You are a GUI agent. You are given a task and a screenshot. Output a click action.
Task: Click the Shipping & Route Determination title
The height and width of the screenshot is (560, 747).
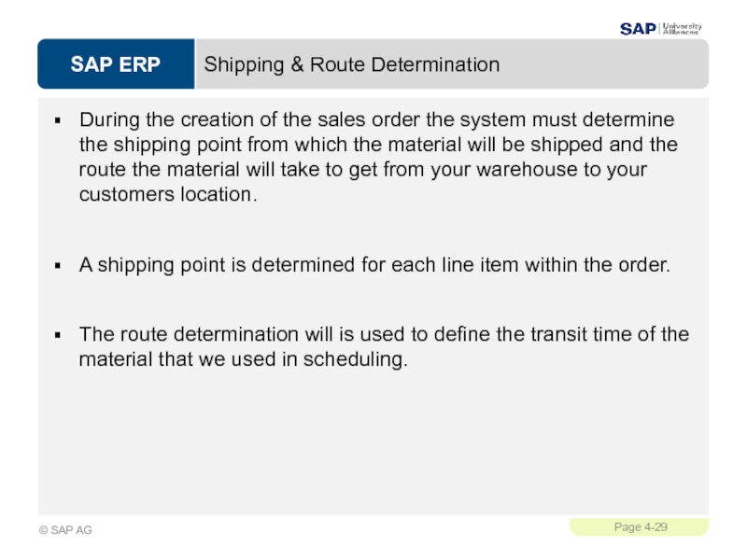click(x=352, y=64)
